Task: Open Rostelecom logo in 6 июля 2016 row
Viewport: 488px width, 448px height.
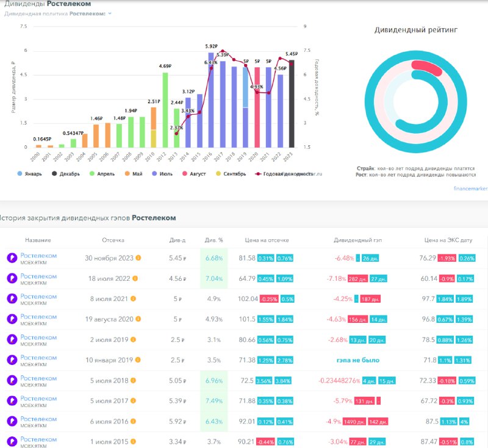Action: pos(12,421)
